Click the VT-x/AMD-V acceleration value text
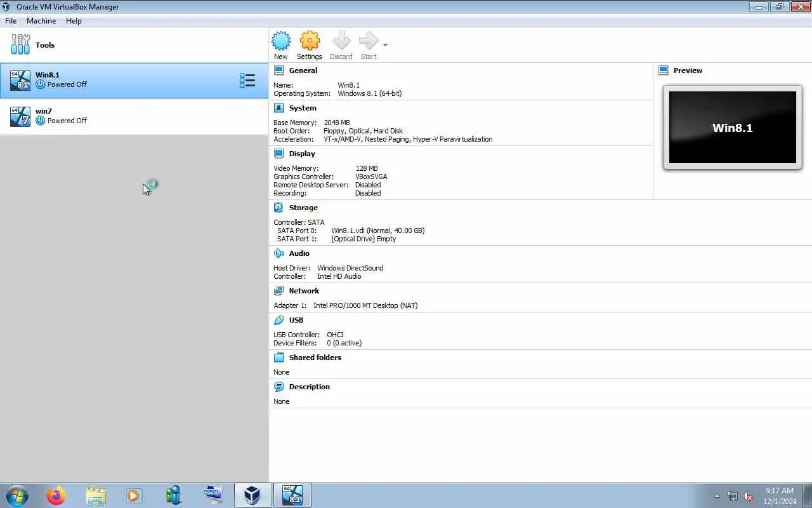This screenshot has width=812, height=508. [x=408, y=139]
